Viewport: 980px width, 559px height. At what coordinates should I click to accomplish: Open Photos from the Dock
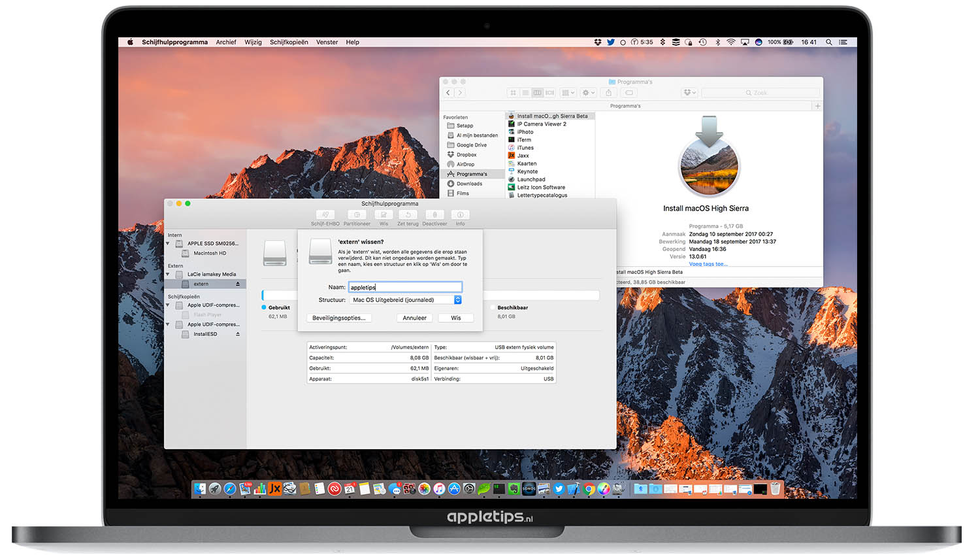click(424, 488)
